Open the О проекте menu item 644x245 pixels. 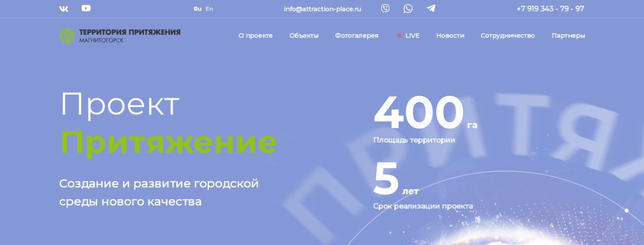click(256, 36)
